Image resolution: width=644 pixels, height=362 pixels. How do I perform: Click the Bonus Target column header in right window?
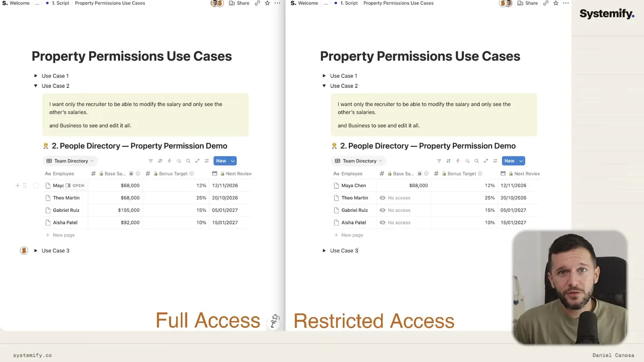coord(458,174)
